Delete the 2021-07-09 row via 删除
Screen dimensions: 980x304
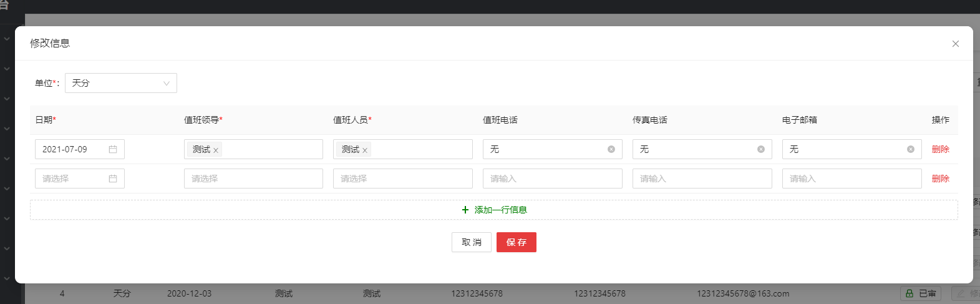(941, 149)
